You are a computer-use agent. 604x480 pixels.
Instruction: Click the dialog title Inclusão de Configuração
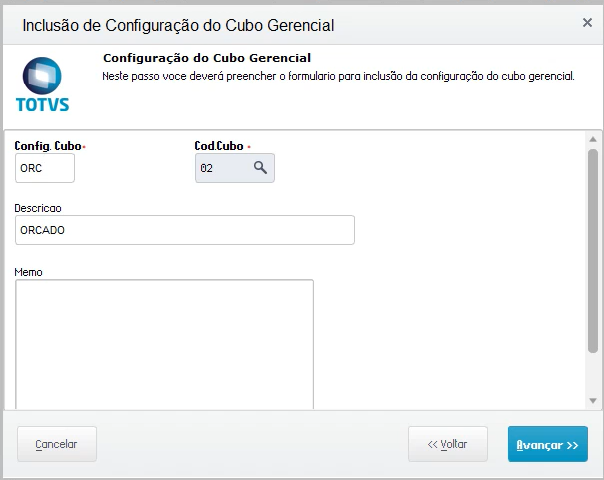tap(178, 25)
